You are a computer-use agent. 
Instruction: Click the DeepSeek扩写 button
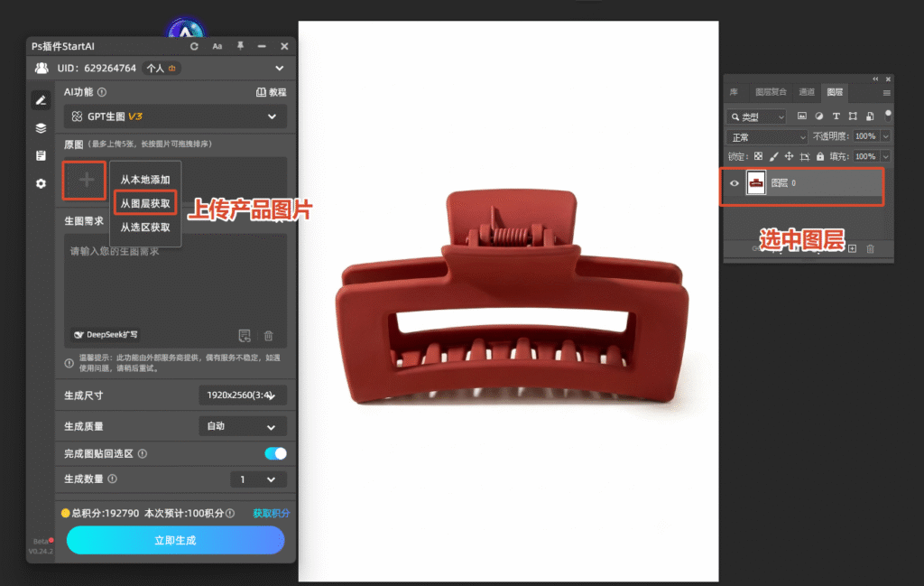coord(106,334)
